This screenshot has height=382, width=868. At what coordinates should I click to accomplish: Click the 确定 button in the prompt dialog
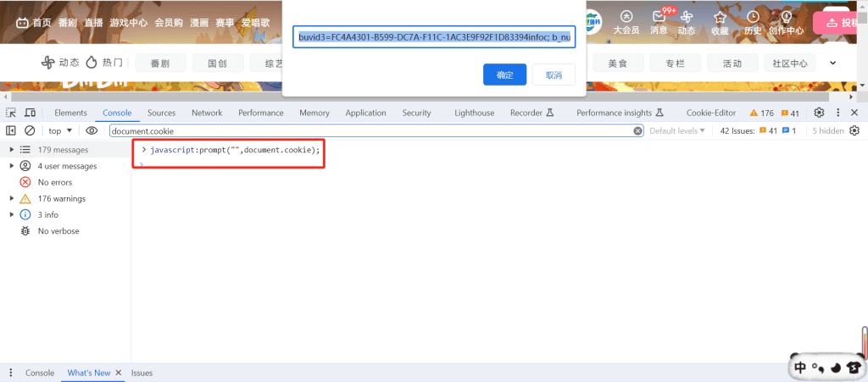tap(504, 75)
